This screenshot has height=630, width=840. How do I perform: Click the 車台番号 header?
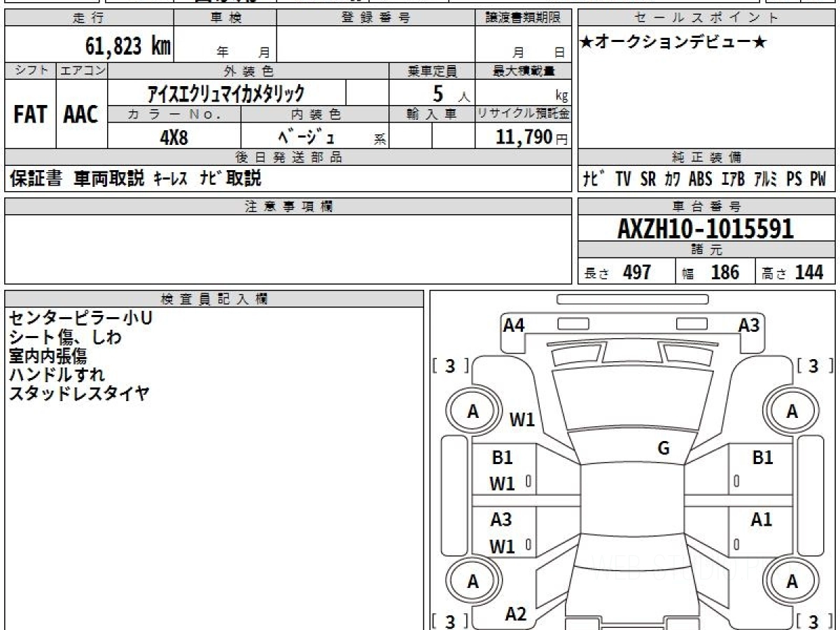coord(707,206)
